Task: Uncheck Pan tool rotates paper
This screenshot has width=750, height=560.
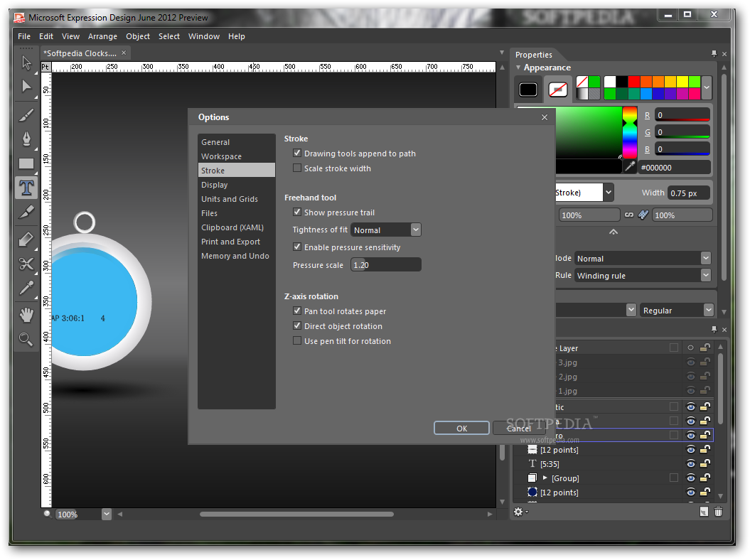Action: (297, 311)
